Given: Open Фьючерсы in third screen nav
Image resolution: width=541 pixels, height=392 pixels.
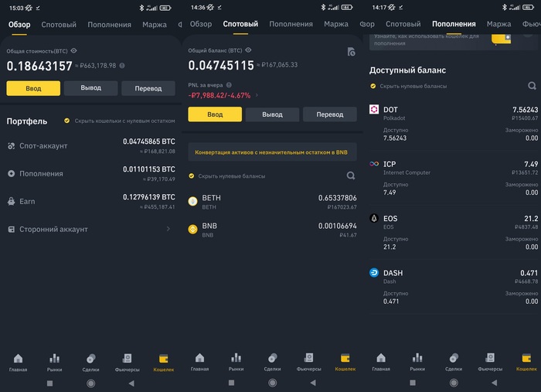Looking at the screenshot, I should pos(490,363).
